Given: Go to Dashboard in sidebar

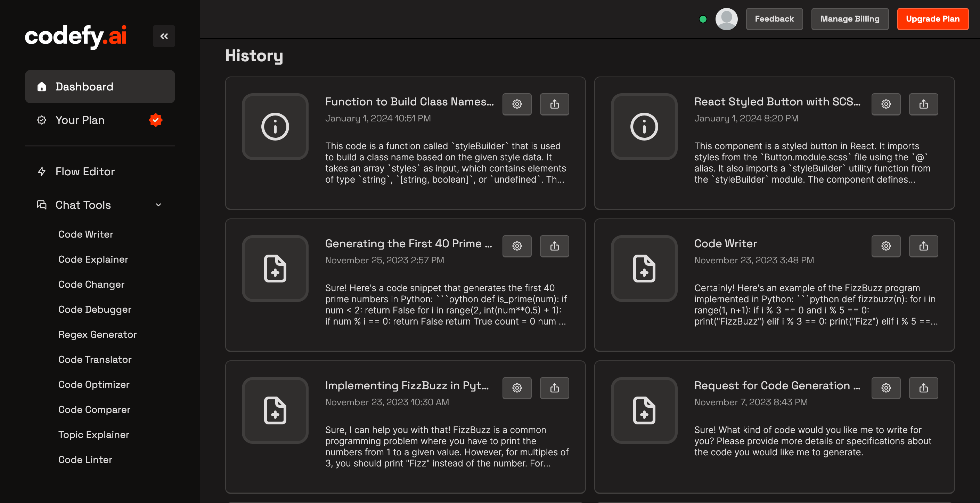Looking at the screenshot, I should coord(100,86).
